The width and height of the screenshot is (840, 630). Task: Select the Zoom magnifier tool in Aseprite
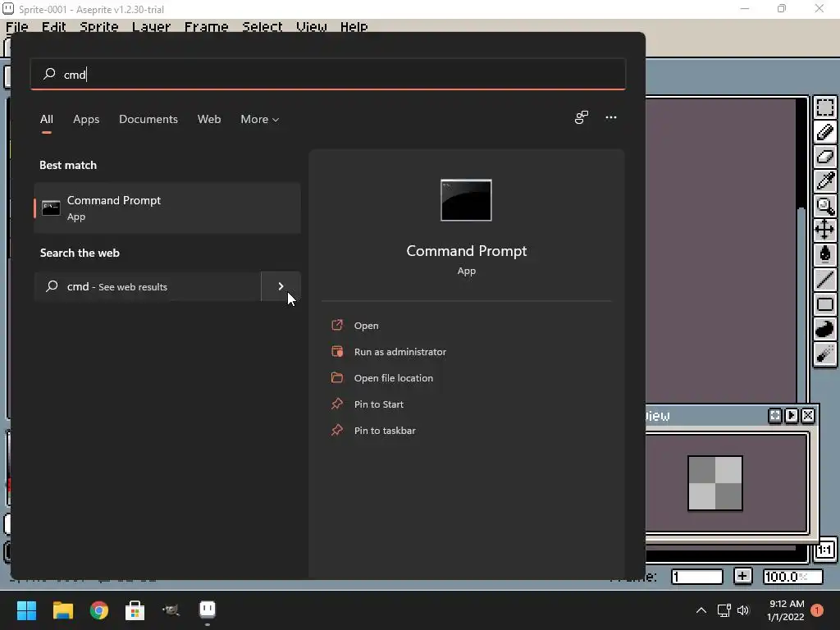tap(825, 206)
